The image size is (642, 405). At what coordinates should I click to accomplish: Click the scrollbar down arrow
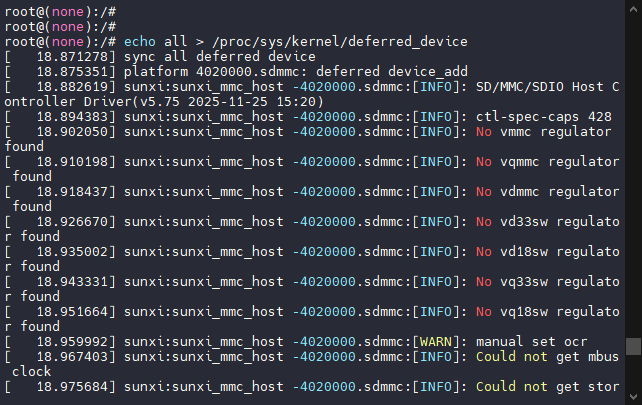click(x=633, y=396)
